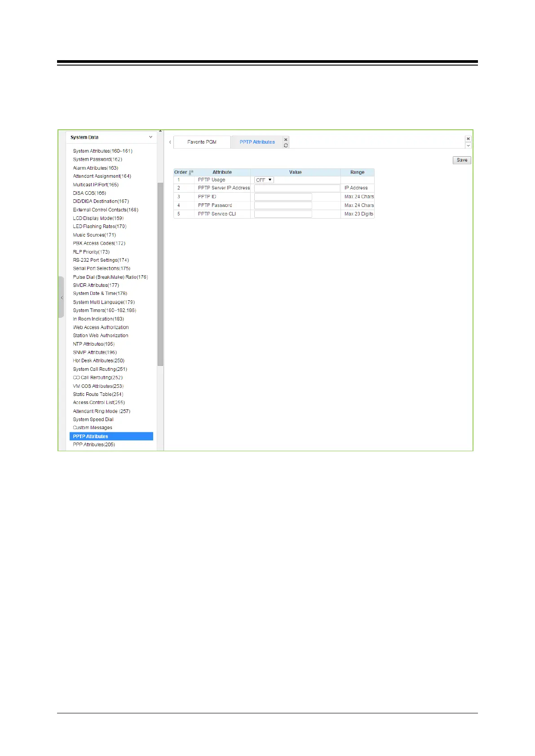The width and height of the screenshot is (535, 756).
Task: Open the tab list dropdown arrow
Action: tap(468, 145)
